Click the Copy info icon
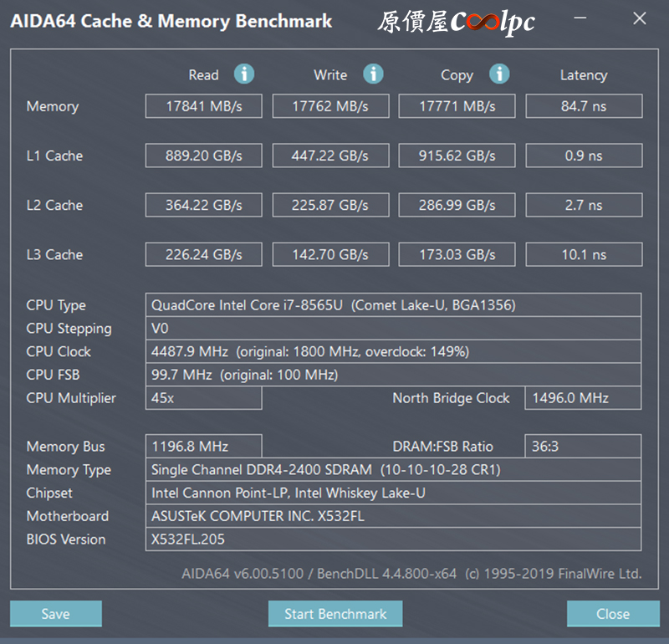Viewport: 669px width, 644px height. pos(499,74)
